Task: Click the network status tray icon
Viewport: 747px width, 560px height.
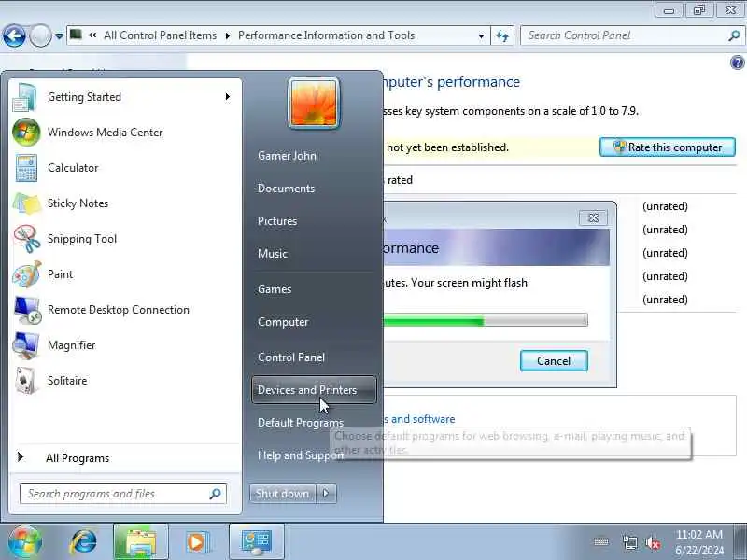Action: (x=629, y=542)
